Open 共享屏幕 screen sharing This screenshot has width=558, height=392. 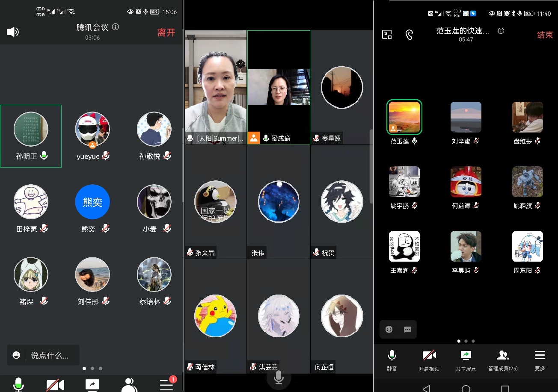pos(466,360)
